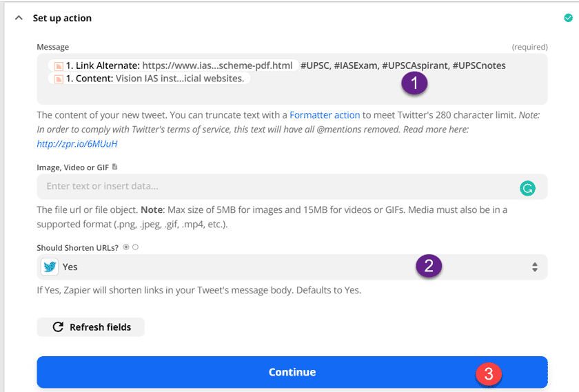Select the Content RSS data pill
Image resolution: width=579 pixels, height=392 pixels.
pyautogui.click(x=149, y=79)
